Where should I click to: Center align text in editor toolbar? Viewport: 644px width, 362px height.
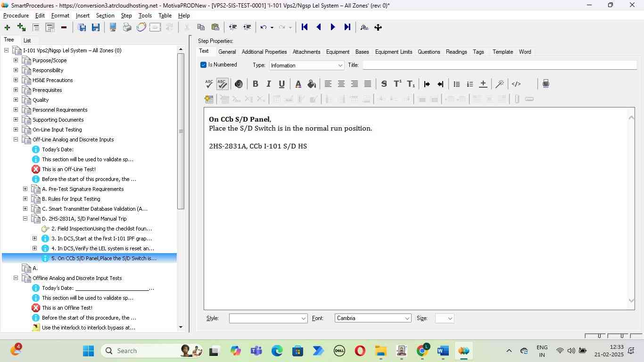[341, 84]
